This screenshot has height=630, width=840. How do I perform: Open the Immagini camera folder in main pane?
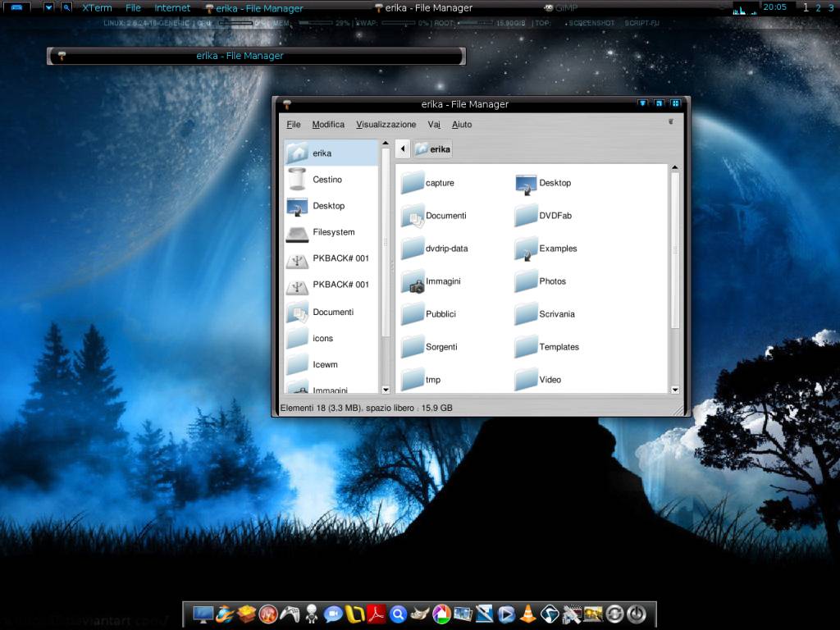click(431, 281)
